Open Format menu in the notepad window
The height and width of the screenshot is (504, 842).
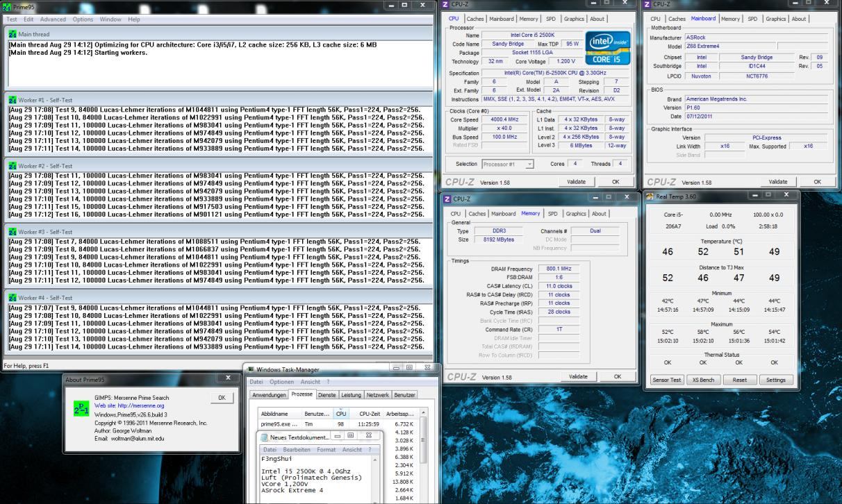tap(327, 449)
